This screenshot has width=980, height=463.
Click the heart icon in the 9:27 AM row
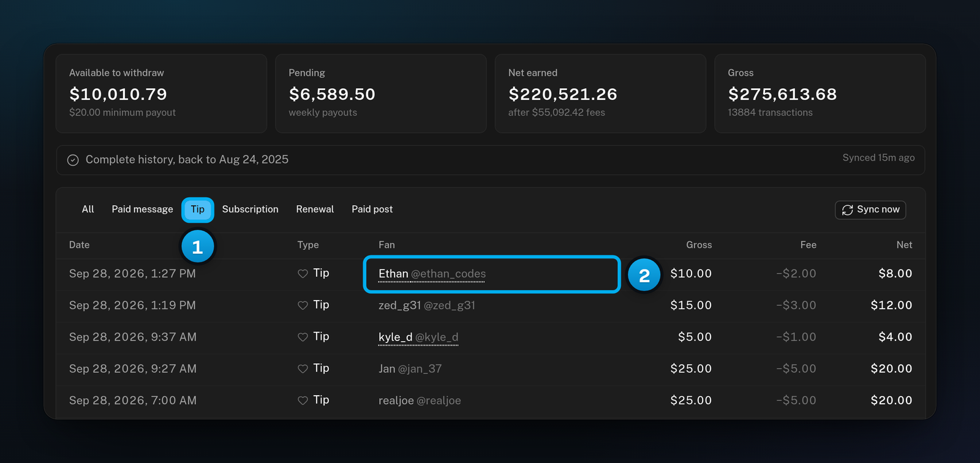(x=303, y=369)
